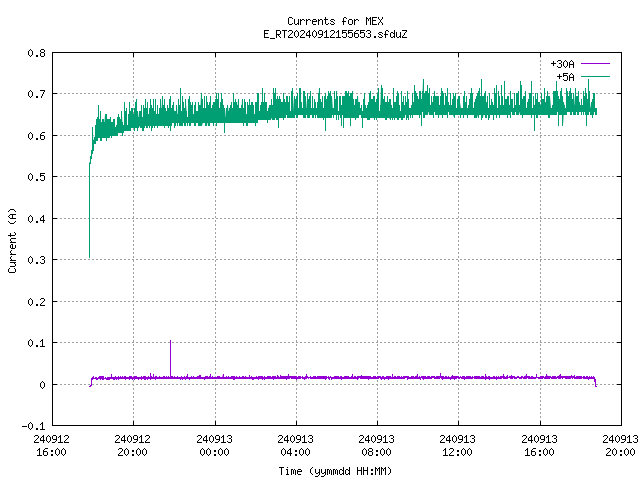
Task: Click the 240913 16:00 x-axis tick label
Action: (540, 446)
